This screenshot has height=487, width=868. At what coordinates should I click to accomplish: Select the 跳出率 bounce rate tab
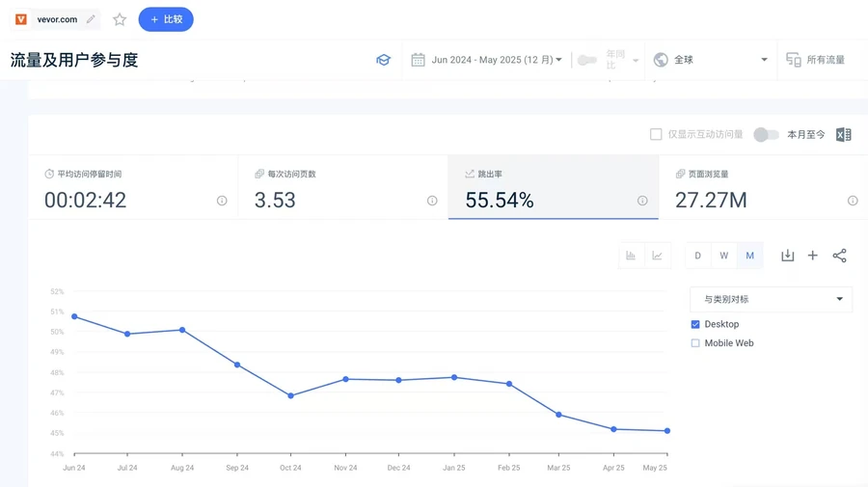[x=553, y=188]
